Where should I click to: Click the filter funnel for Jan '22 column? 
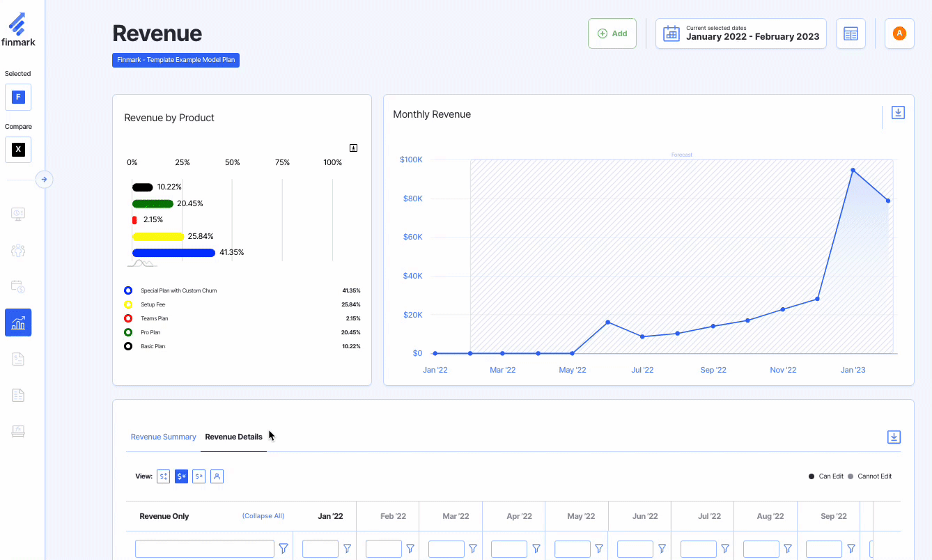click(x=347, y=549)
